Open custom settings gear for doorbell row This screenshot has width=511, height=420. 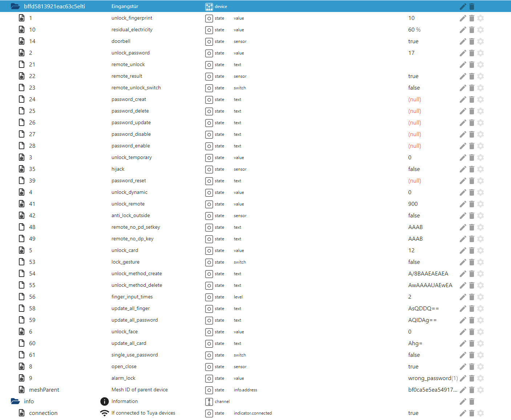(480, 41)
